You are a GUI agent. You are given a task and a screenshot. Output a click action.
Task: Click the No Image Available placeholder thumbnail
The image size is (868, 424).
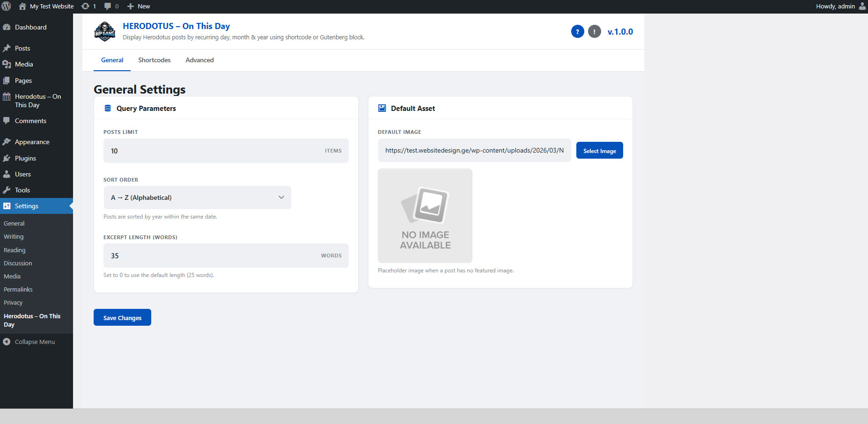[425, 216]
